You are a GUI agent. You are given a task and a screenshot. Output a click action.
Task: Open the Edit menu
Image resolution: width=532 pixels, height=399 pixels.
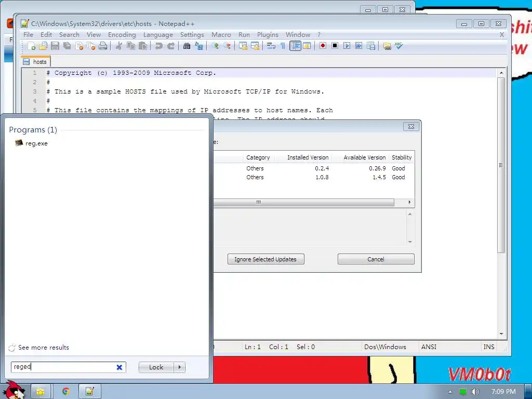click(x=46, y=35)
